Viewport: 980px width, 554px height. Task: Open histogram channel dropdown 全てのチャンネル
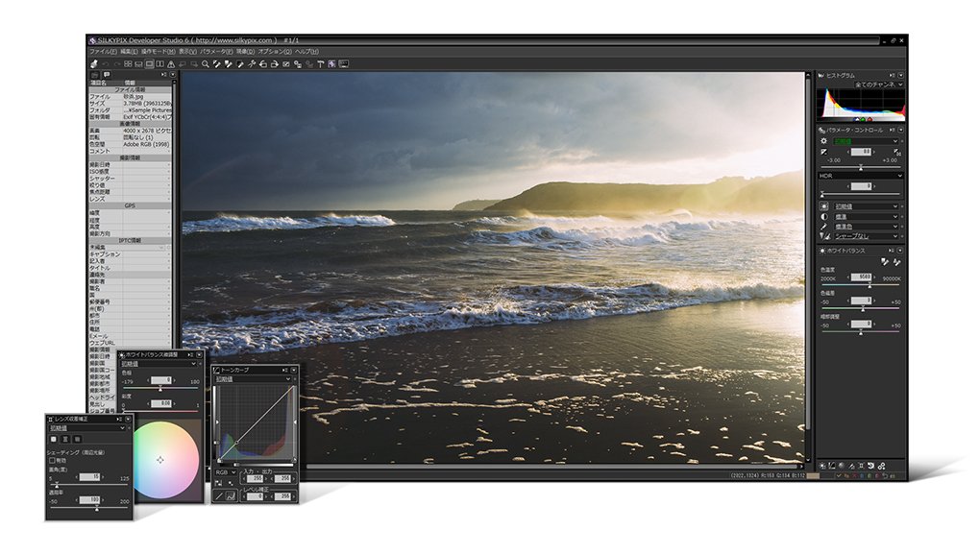pos(879,84)
